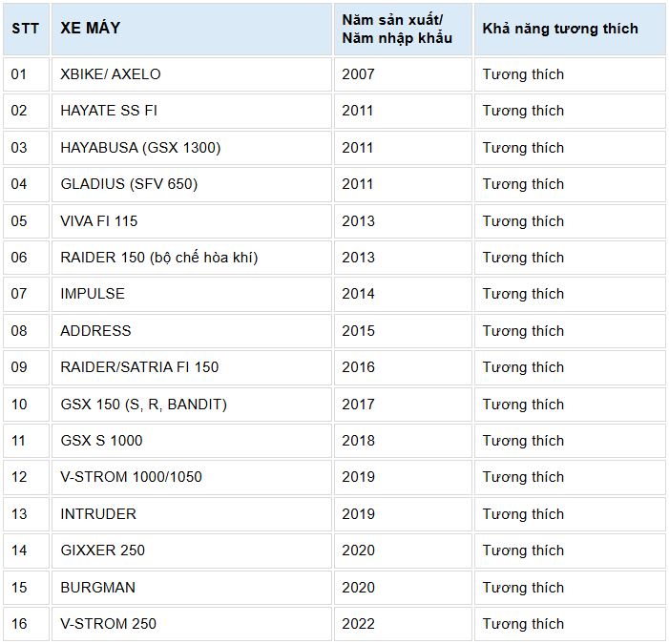Select RAIDER 150 (bộ chế hòa khí)
Viewport: 669px width, 644px height.
coord(192,258)
